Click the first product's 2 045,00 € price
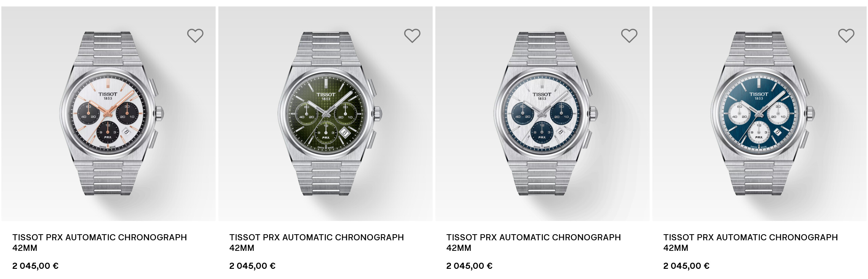Image resolution: width=868 pixels, height=279 pixels. coord(36,266)
